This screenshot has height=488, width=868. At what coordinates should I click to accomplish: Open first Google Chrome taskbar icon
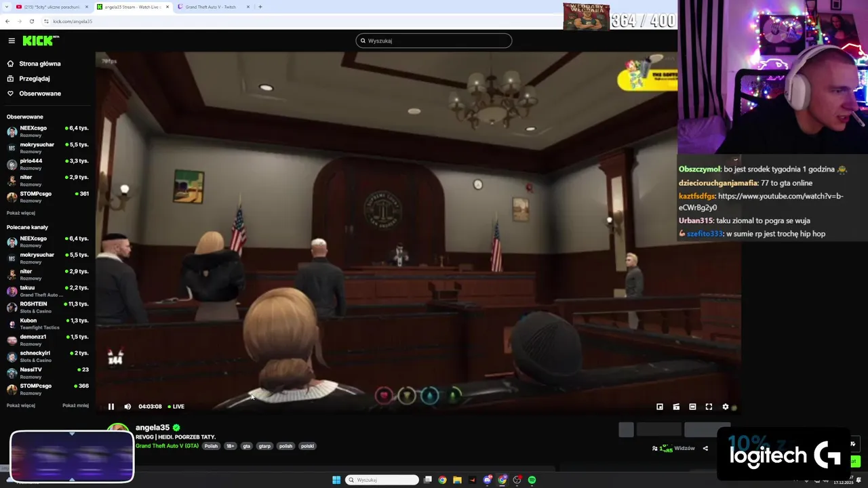click(443, 480)
